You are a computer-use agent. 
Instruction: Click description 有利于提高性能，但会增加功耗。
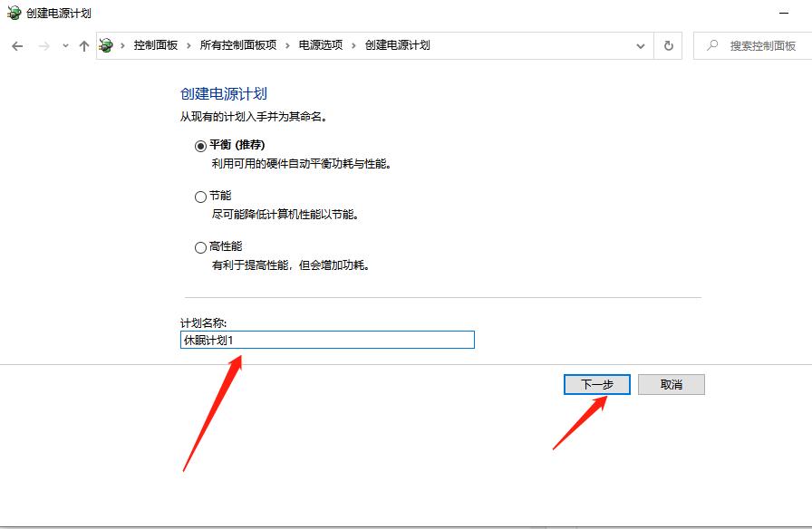(291, 265)
